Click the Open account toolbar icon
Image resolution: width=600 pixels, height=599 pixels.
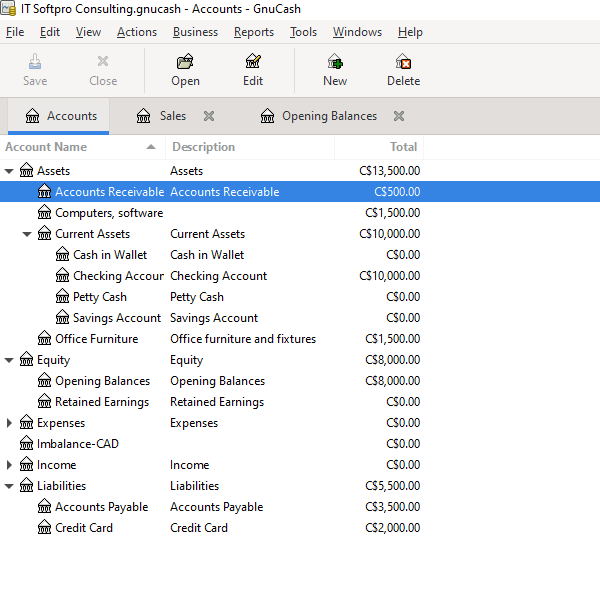pos(185,62)
